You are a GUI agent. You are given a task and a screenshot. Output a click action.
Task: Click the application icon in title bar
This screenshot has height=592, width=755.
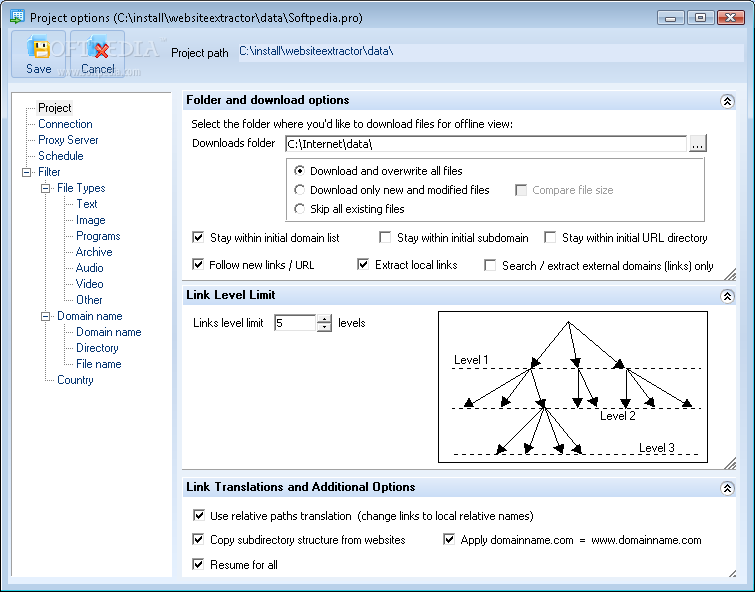[17, 17]
